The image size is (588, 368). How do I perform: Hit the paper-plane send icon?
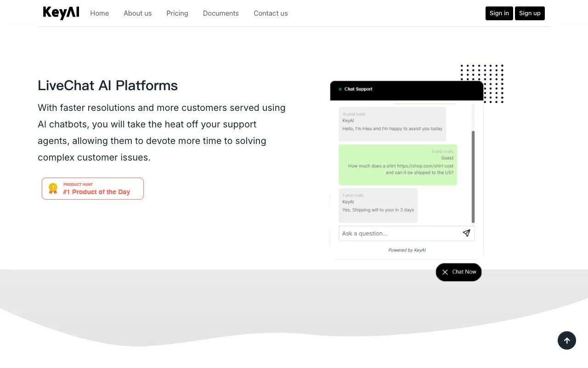coord(466,233)
